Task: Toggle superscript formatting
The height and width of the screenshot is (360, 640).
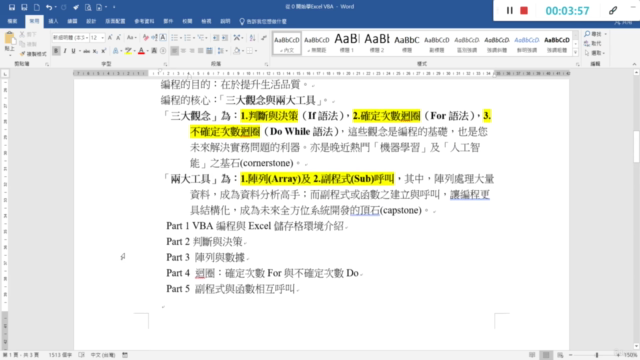Action: 104,51
